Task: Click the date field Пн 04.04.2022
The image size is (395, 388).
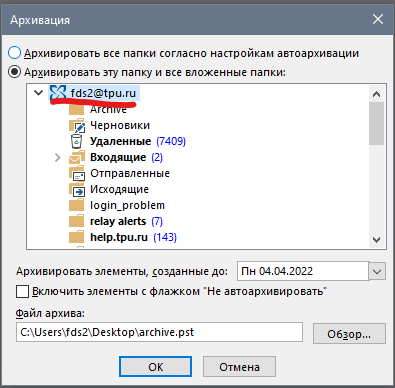Action: (x=303, y=271)
